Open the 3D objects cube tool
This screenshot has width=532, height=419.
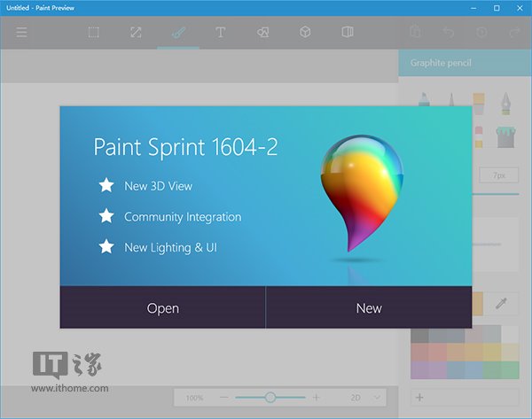pyautogui.click(x=305, y=32)
